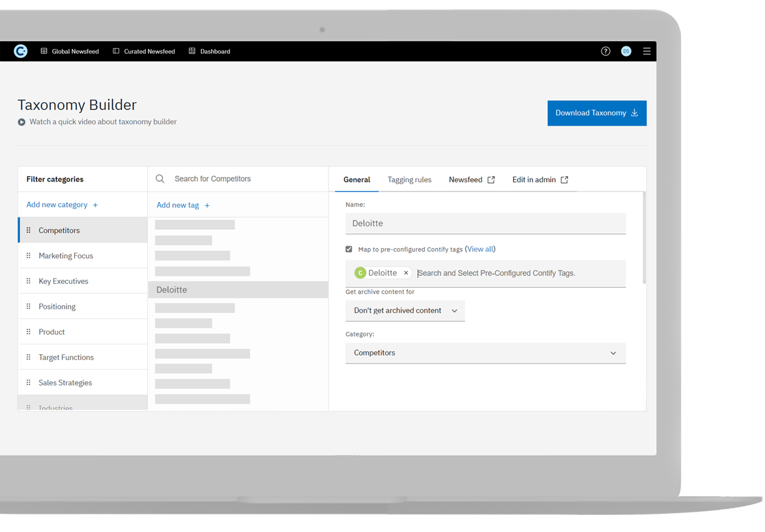
Task: Open Global Newsfeed in top navigation
Action: coord(70,51)
